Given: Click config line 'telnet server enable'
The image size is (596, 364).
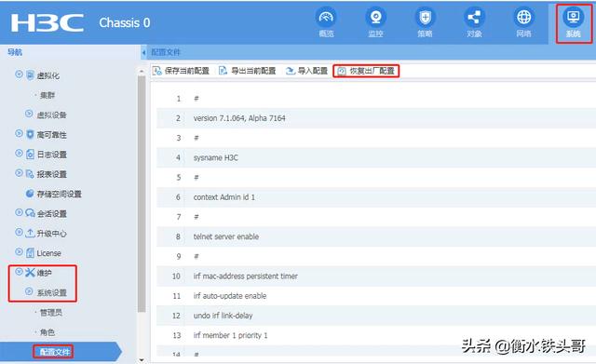Looking at the screenshot, I should 226,236.
